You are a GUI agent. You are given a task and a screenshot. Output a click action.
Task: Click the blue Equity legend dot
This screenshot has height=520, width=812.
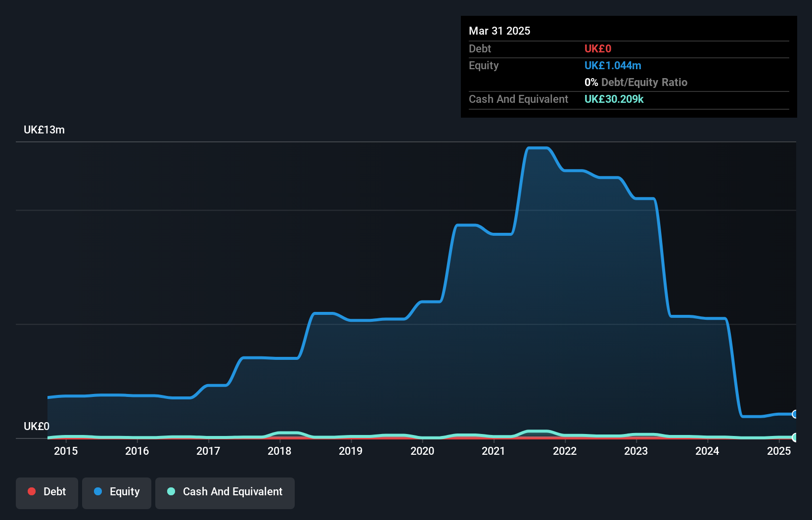(98, 491)
